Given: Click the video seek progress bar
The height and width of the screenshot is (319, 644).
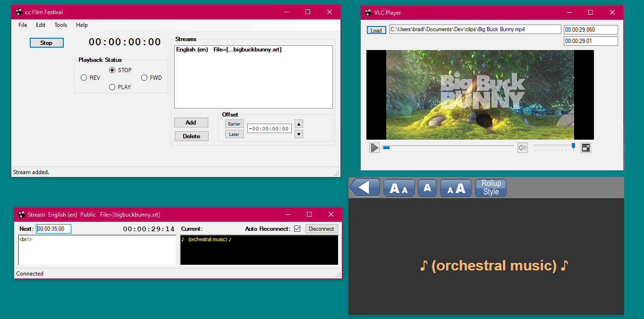Looking at the screenshot, I should pos(448,148).
